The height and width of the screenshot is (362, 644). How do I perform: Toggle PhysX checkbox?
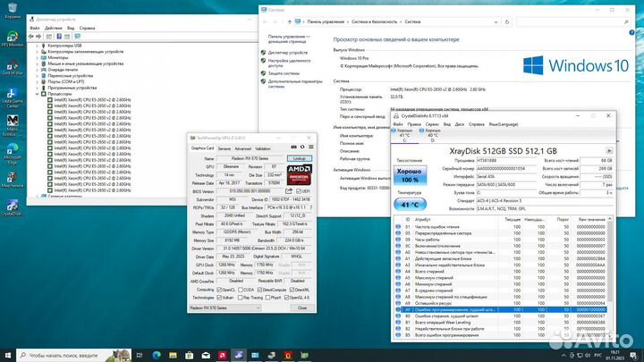pyautogui.click(x=267, y=298)
